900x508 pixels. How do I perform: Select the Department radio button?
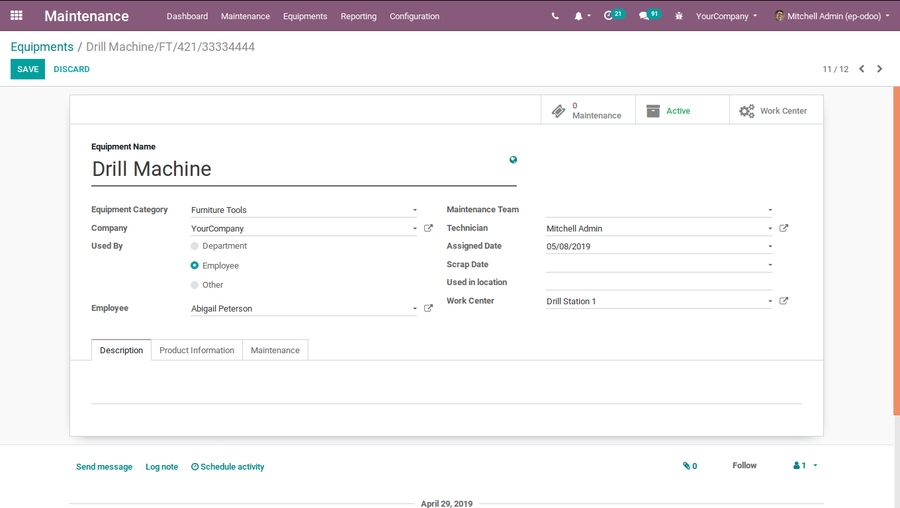coord(195,246)
